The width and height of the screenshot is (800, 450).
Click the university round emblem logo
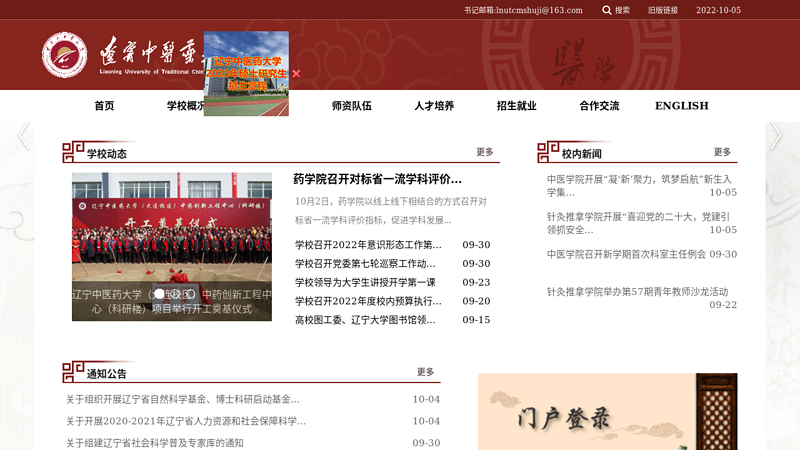tap(64, 55)
